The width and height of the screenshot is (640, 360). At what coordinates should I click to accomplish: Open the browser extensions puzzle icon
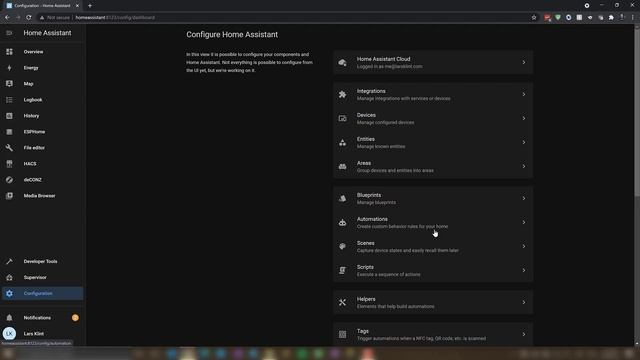611,18
